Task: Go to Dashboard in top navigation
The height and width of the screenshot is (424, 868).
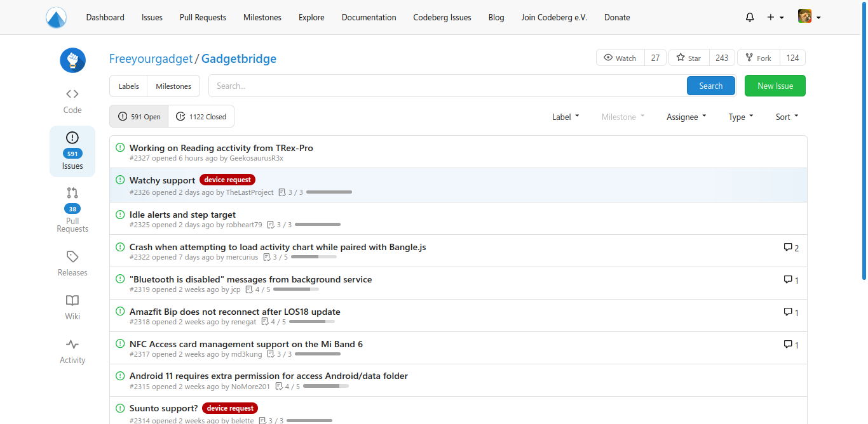Action: click(x=105, y=17)
